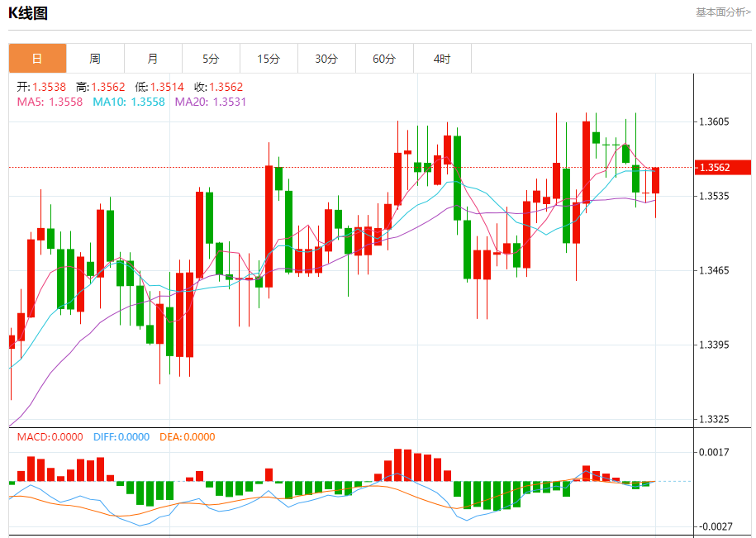
Task: Click the 1.3465 price axis label
Action: coord(715,270)
